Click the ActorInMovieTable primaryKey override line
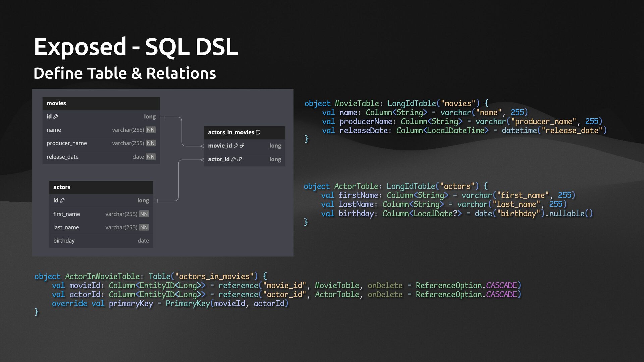 tap(169, 303)
